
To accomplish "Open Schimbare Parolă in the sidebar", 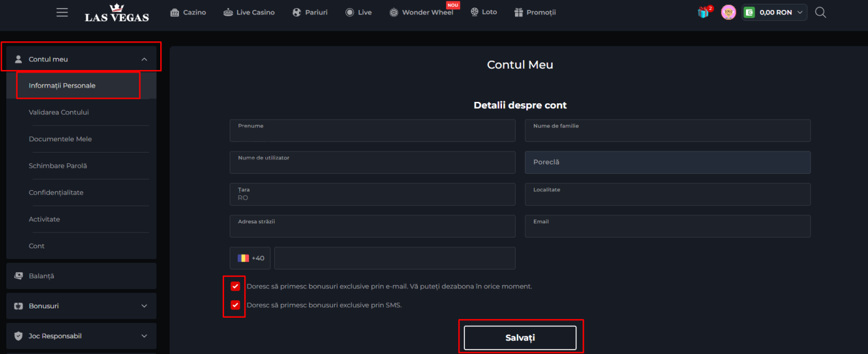I will pyautogui.click(x=58, y=166).
